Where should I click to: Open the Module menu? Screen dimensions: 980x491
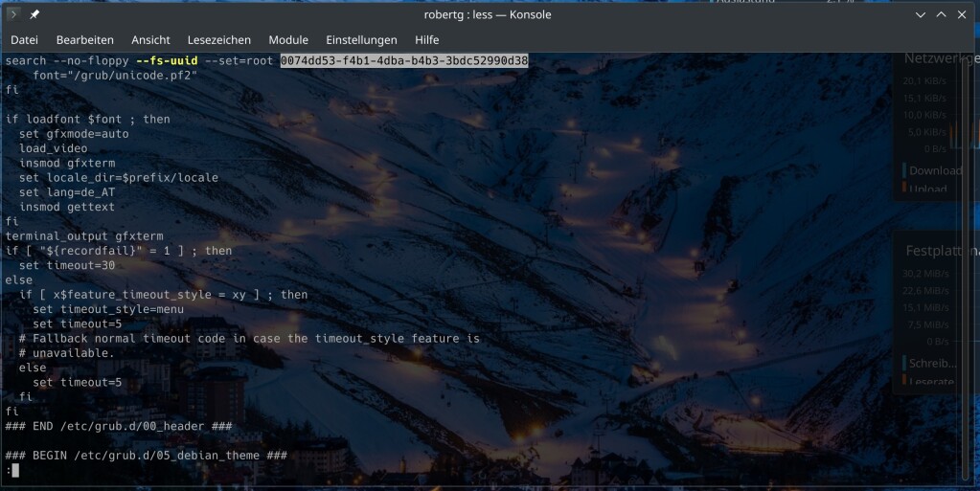(x=288, y=40)
